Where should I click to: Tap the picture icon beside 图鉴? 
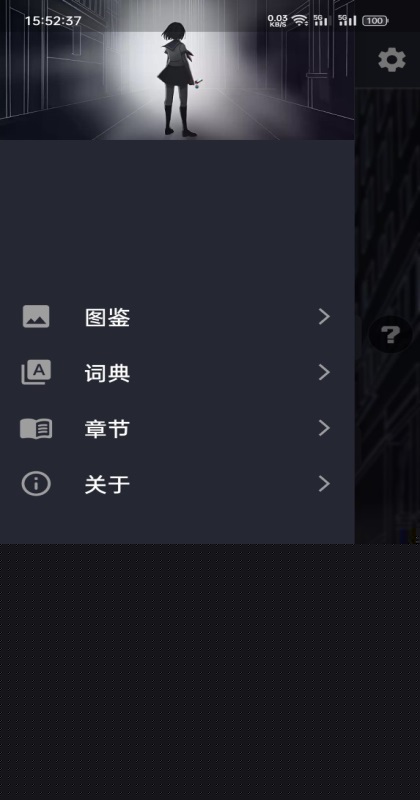click(x=36, y=316)
